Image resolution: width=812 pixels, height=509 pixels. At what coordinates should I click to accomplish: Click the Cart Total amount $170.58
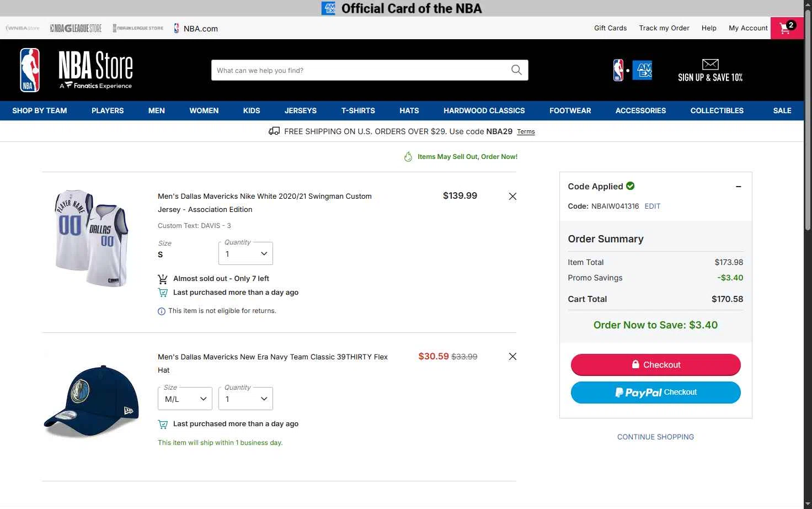(727, 299)
